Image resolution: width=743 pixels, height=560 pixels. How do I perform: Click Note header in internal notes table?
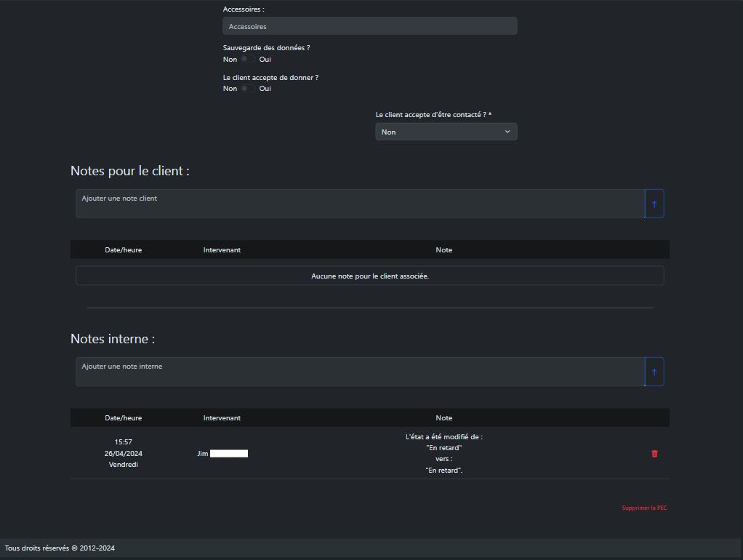pyautogui.click(x=443, y=417)
